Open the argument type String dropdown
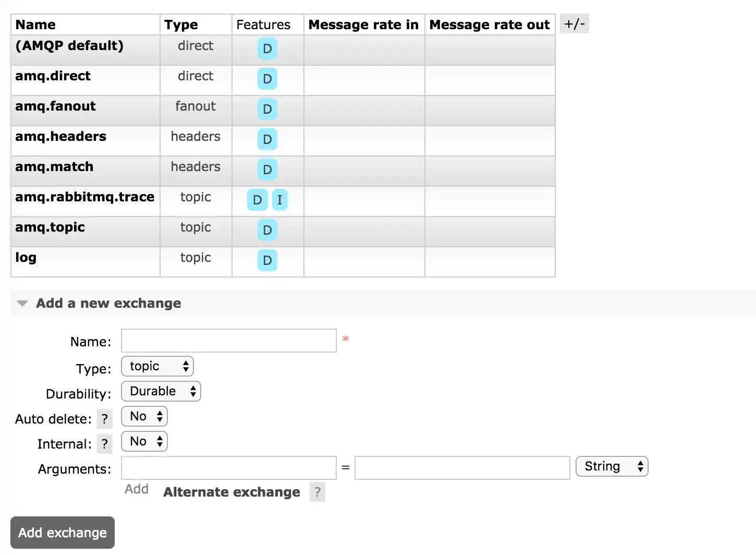756x555 pixels. (612, 466)
